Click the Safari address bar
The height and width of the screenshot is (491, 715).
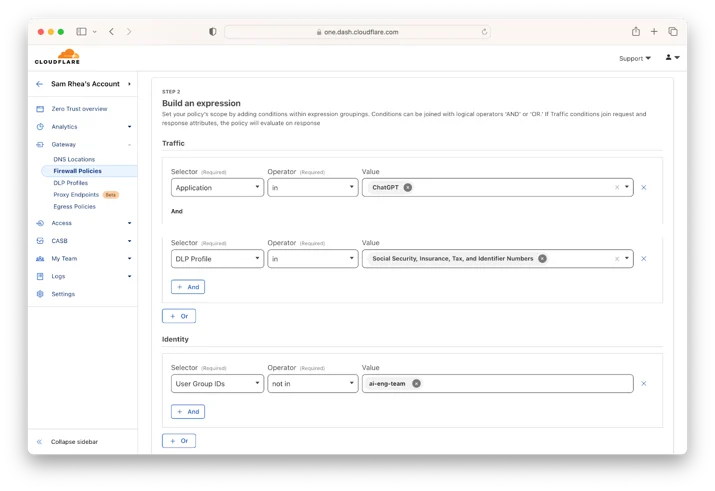pyautogui.click(x=357, y=32)
